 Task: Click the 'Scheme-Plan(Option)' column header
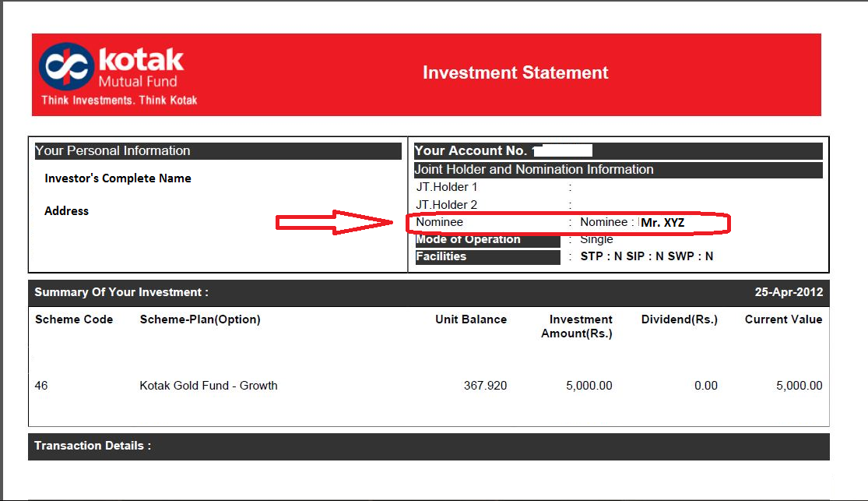click(x=200, y=319)
